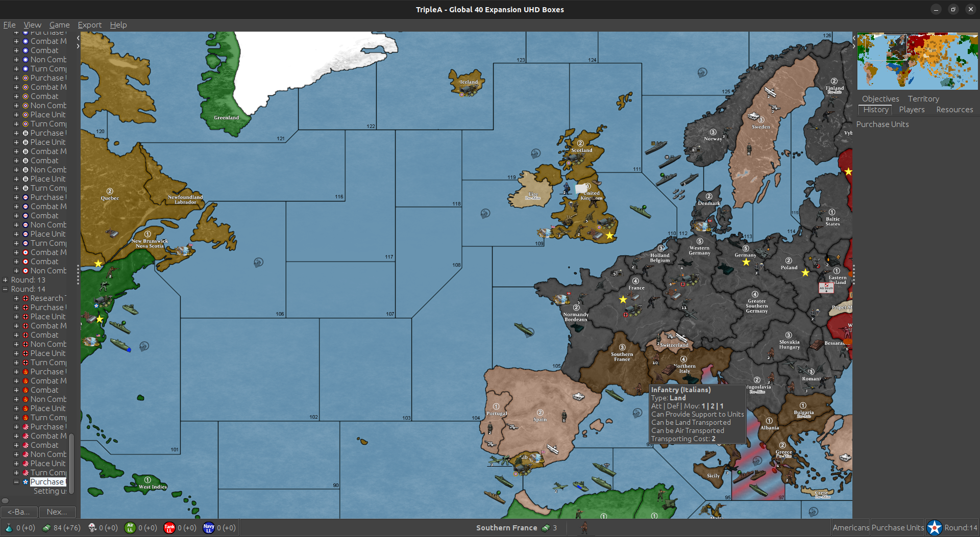Click the aircraft unit in Switzerland
The width and height of the screenshot is (980, 537).
point(681,338)
